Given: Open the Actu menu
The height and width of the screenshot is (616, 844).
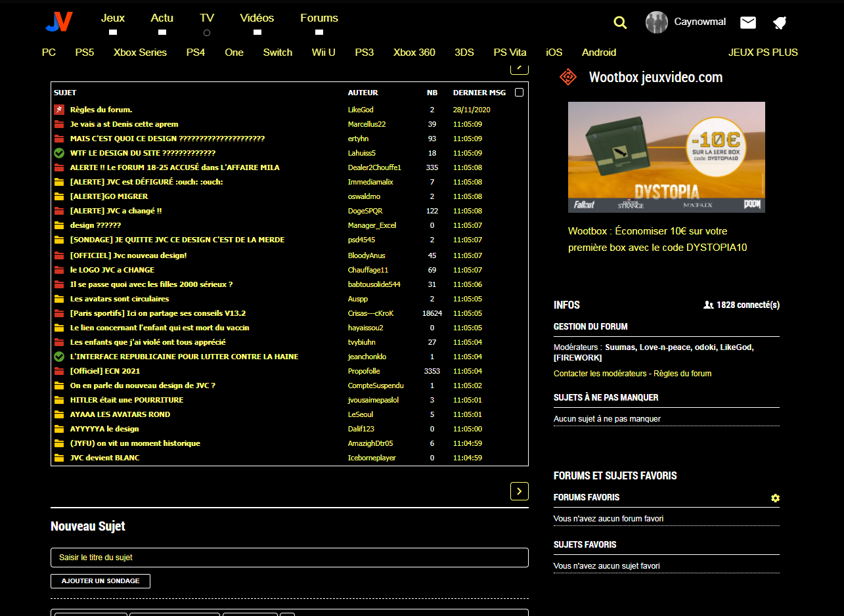Looking at the screenshot, I should pos(162,18).
